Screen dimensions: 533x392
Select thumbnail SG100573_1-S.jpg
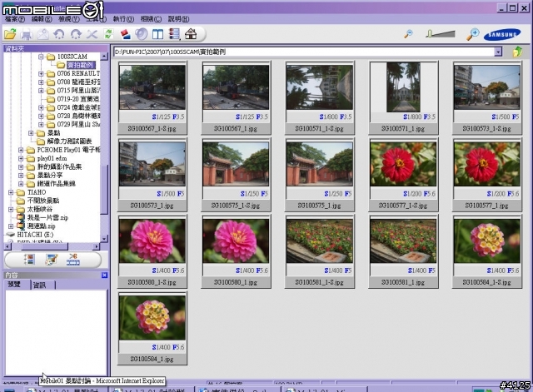[x=486, y=98]
